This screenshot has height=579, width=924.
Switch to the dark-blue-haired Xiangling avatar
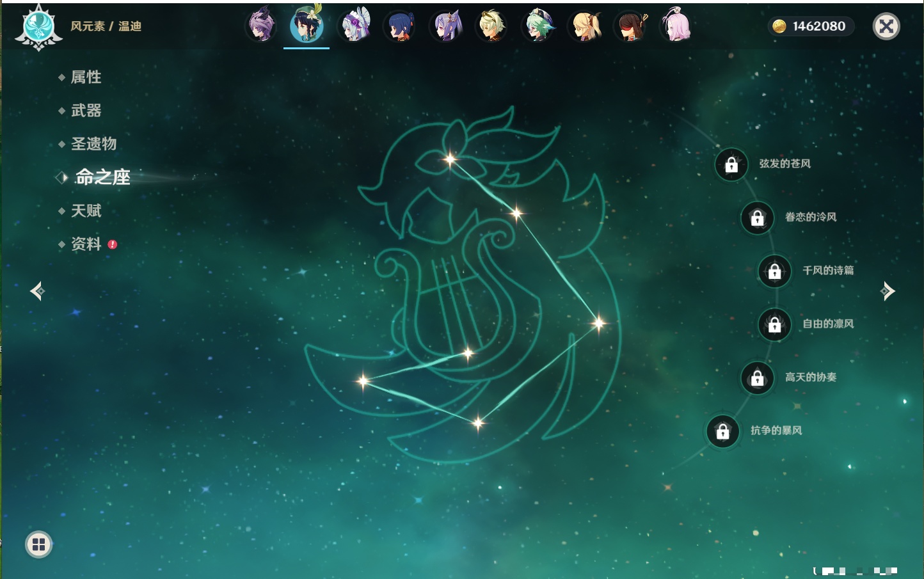click(x=399, y=27)
